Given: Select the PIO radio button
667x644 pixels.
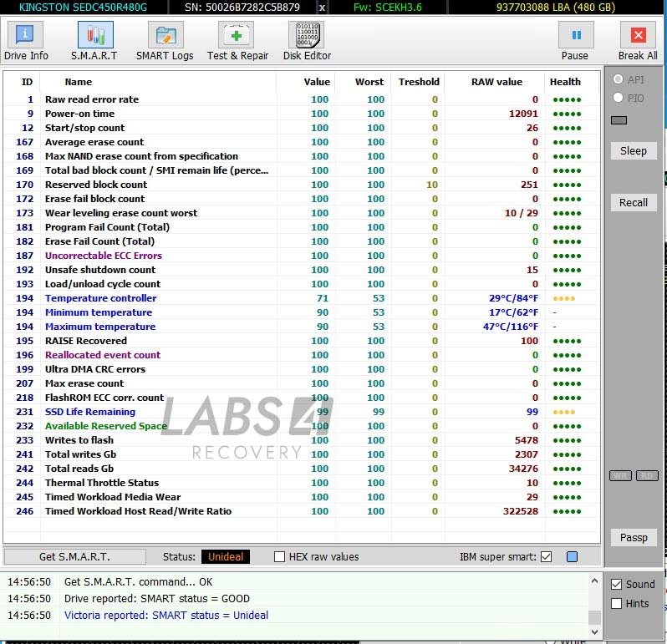Looking at the screenshot, I should click(618, 98).
